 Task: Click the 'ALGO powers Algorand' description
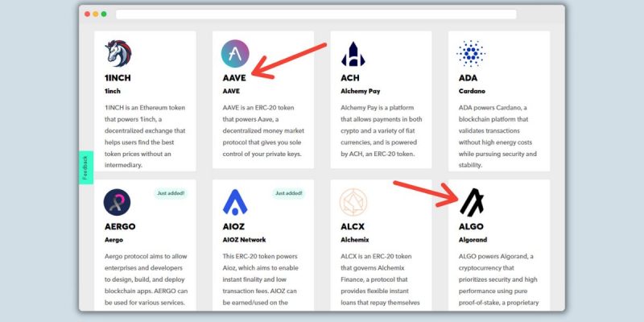(498, 279)
